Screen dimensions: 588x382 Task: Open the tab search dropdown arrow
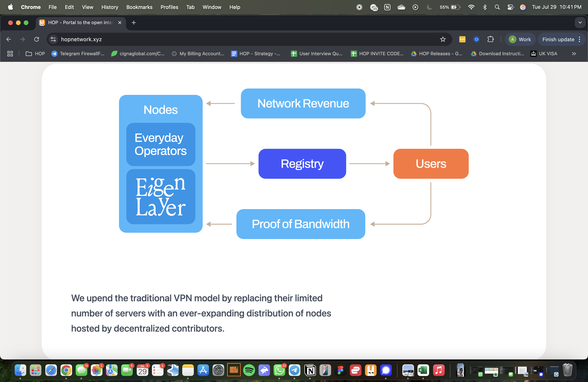[580, 23]
